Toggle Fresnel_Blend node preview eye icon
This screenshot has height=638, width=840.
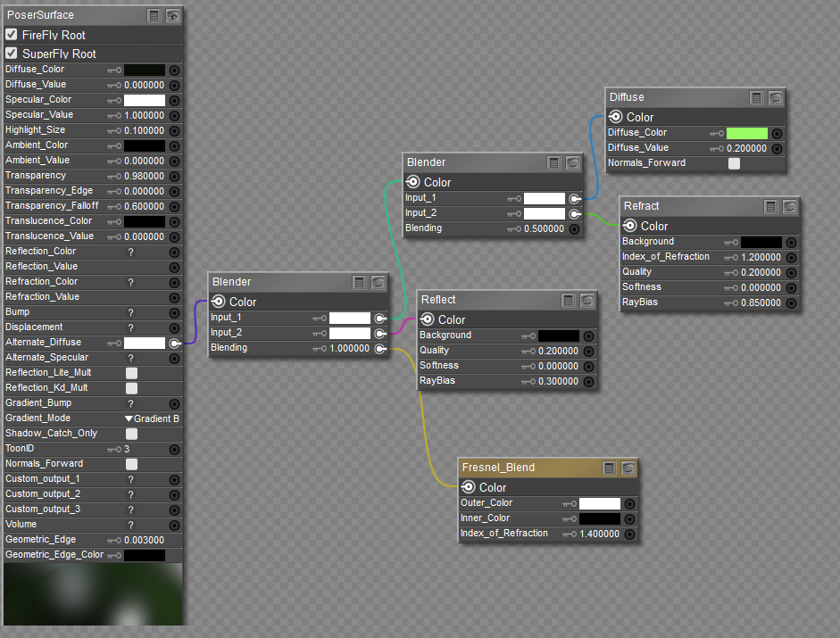pos(628,468)
